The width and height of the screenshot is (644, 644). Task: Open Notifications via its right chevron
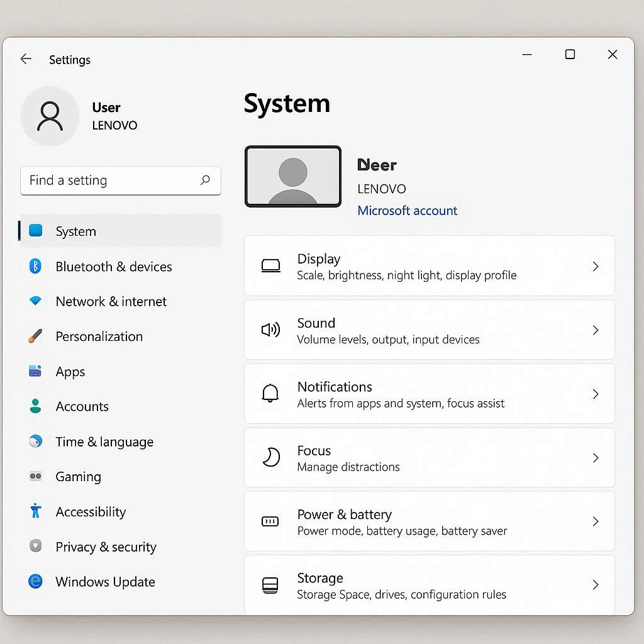tap(595, 394)
